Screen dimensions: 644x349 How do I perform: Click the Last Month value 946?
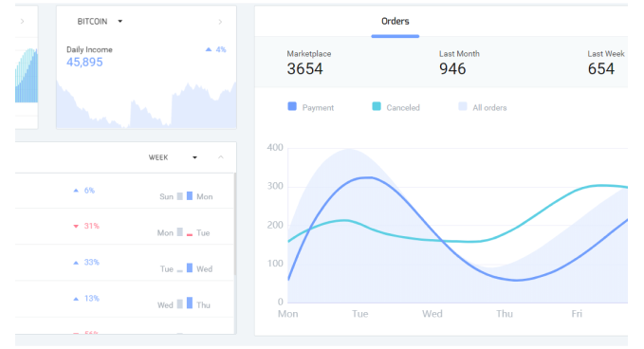452,69
